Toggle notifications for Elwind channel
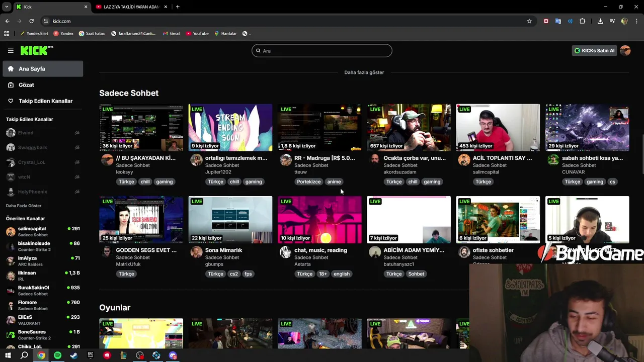Viewport: 644px width, 362px height. [77, 133]
